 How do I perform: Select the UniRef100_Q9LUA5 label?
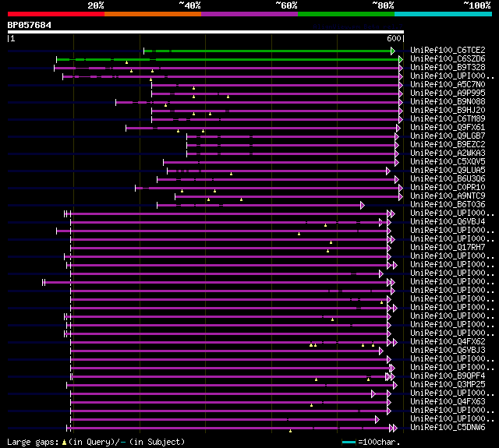pos(448,171)
